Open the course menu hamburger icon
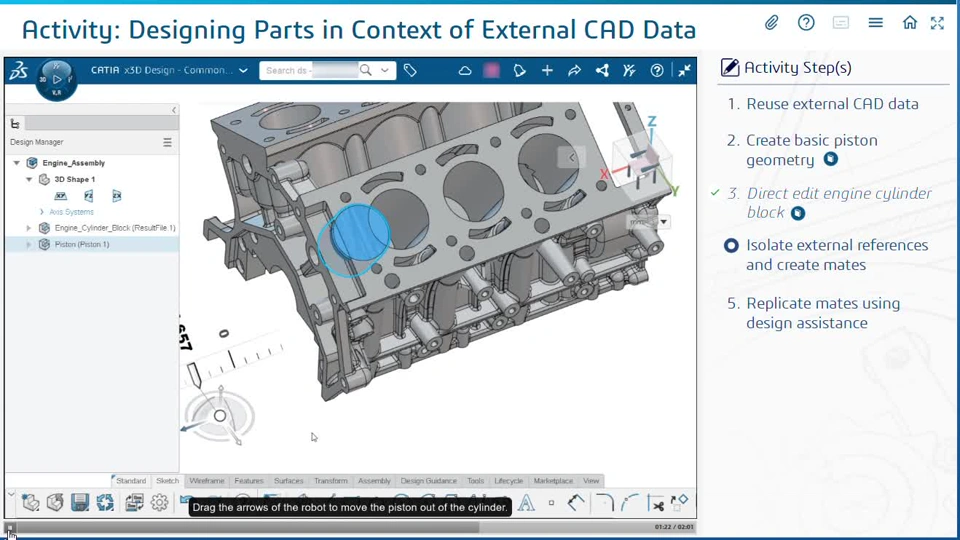 (x=876, y=23)
